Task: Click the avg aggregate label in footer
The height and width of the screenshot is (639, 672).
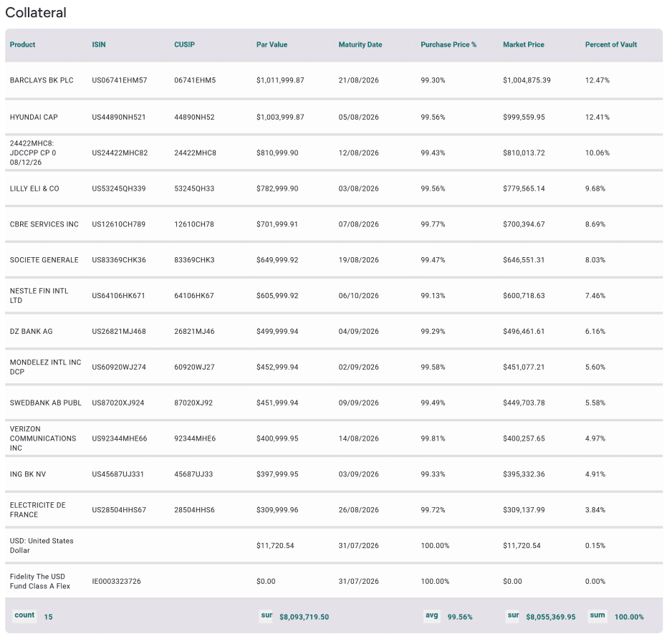Action: (x=431, y=616)
